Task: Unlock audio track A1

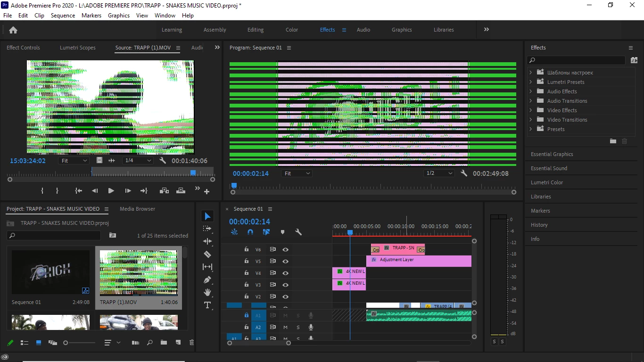Action: 246,315
